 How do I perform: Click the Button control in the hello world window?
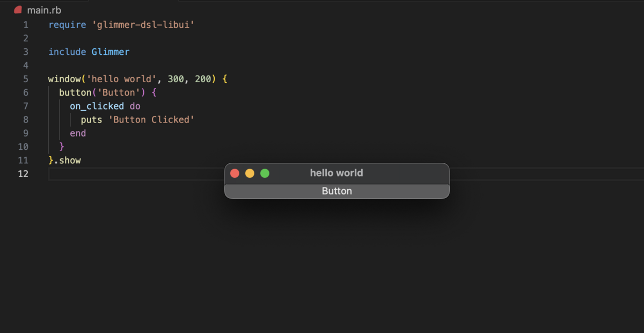click(x=336, y=191)
